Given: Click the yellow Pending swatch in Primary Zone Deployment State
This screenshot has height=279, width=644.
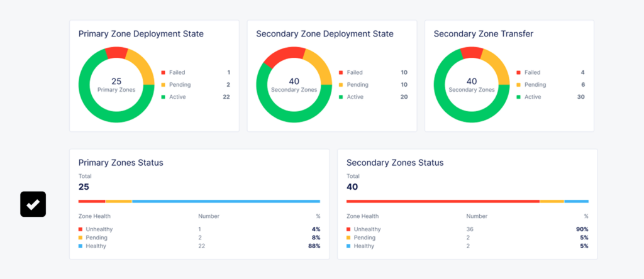Looking at the screenshot, I should [x=163, y=85].
